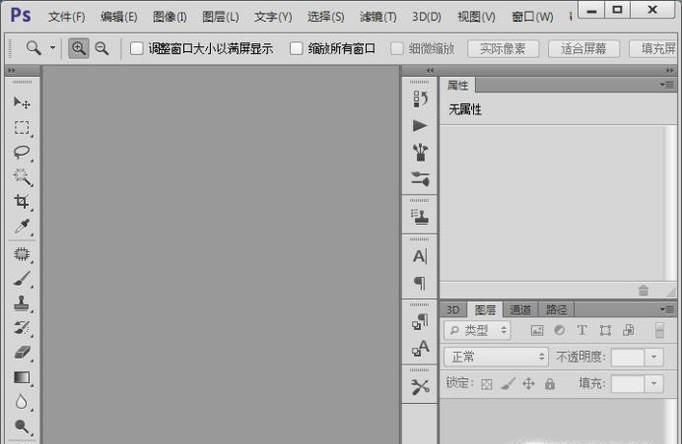The width and height of the screenshot is (682, 444).
Task: Select the Clone Stamp tool
Action: 21,304
